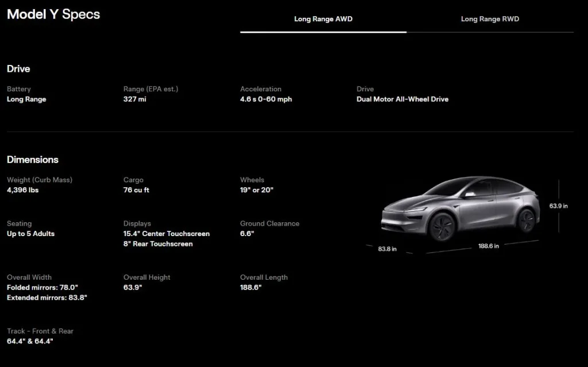Click the Seating label

pos(19,223)
